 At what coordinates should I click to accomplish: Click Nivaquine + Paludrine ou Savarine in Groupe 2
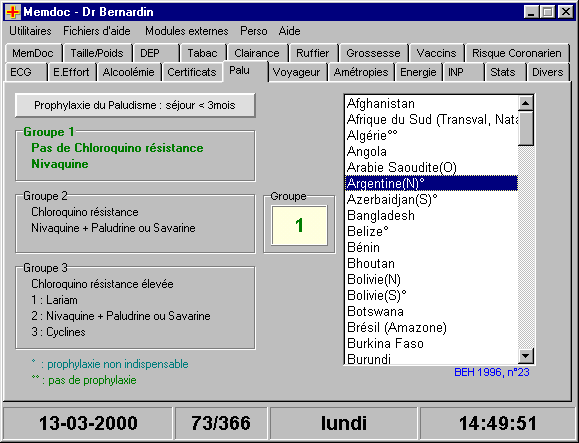click(x=113, y=228)
